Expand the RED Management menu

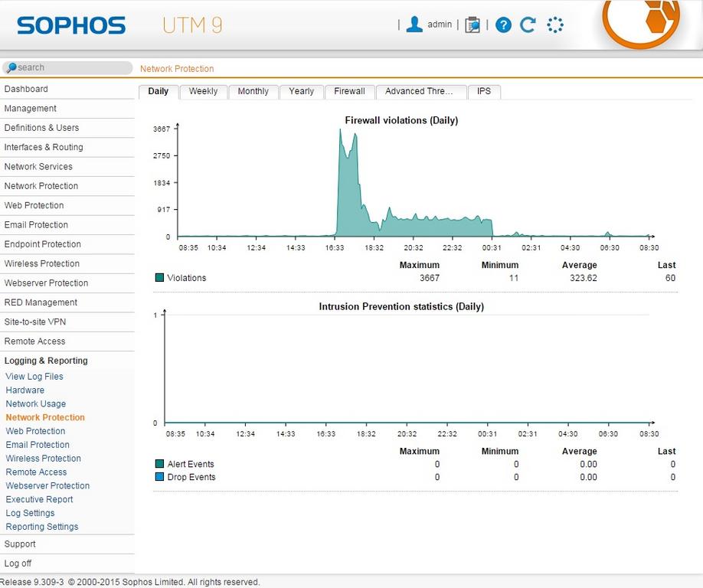67,302
